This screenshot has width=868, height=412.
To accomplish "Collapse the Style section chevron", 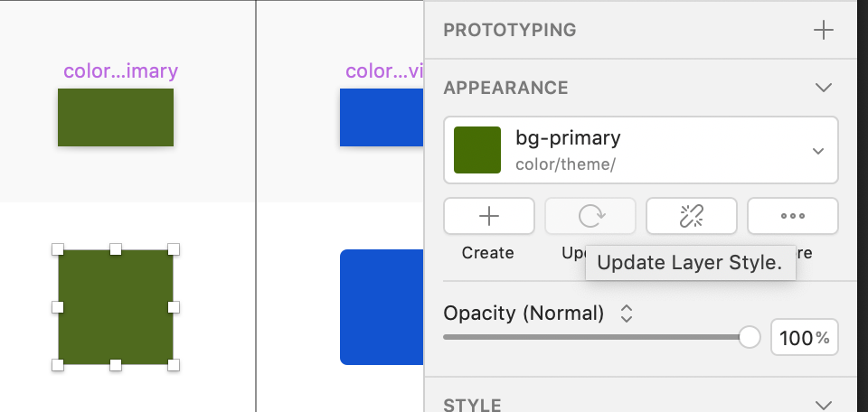I will pos(823,404).
